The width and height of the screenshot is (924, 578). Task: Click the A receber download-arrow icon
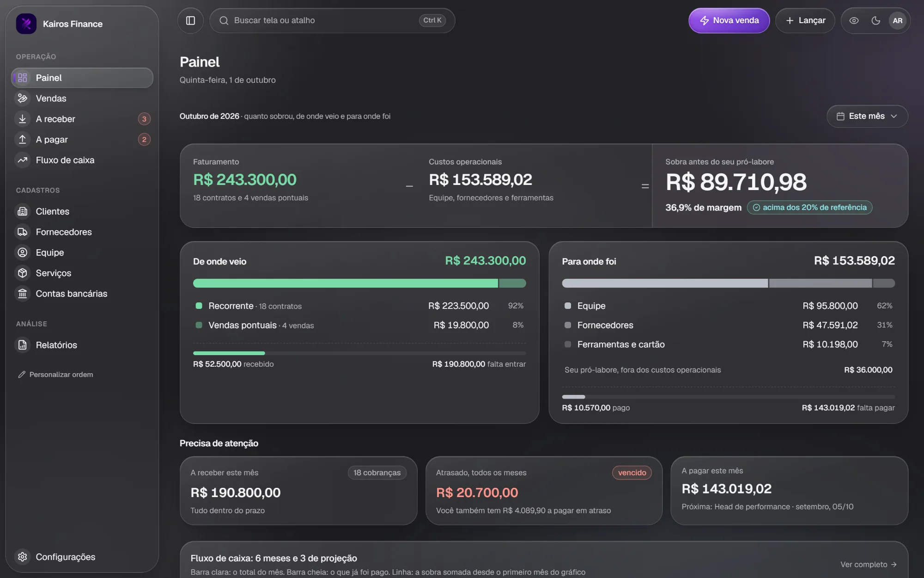point(22,119)
